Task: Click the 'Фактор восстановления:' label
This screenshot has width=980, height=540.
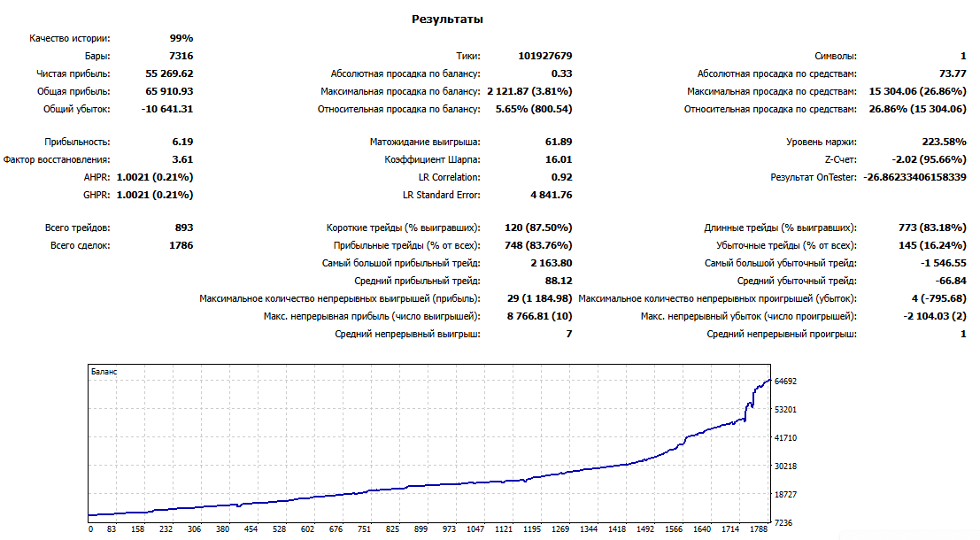Action: point(57,160)
